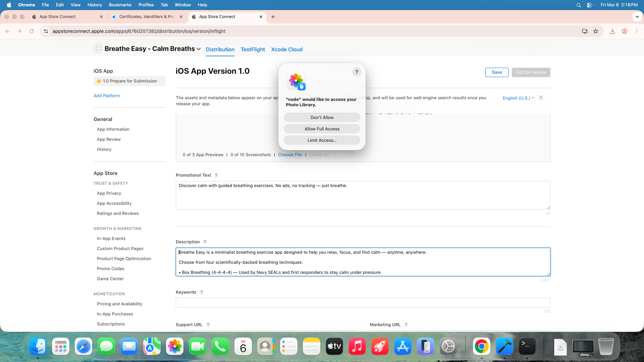644x362 pixels.
Task: Open the Simulator app in the Dock
Action: click(x=425, y=347)
